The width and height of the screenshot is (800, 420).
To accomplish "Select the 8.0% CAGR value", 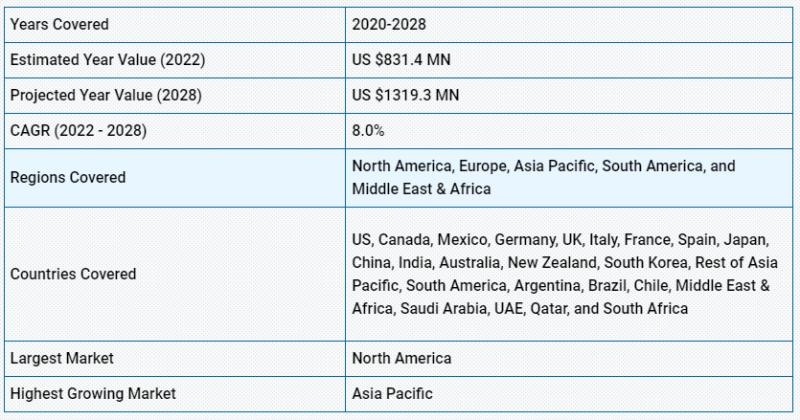I will 368,131.
